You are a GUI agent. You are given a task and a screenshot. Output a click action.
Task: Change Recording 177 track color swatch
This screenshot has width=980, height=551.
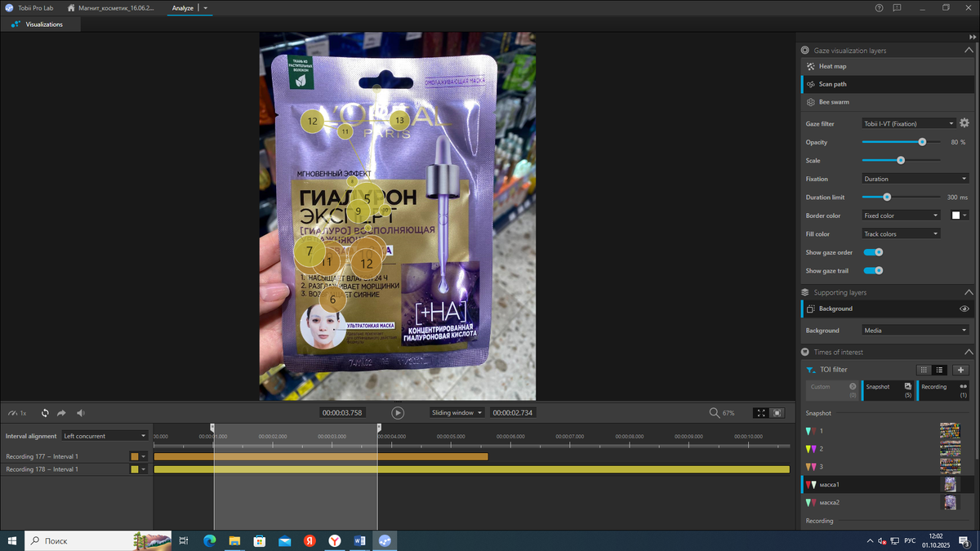point(139,456)
